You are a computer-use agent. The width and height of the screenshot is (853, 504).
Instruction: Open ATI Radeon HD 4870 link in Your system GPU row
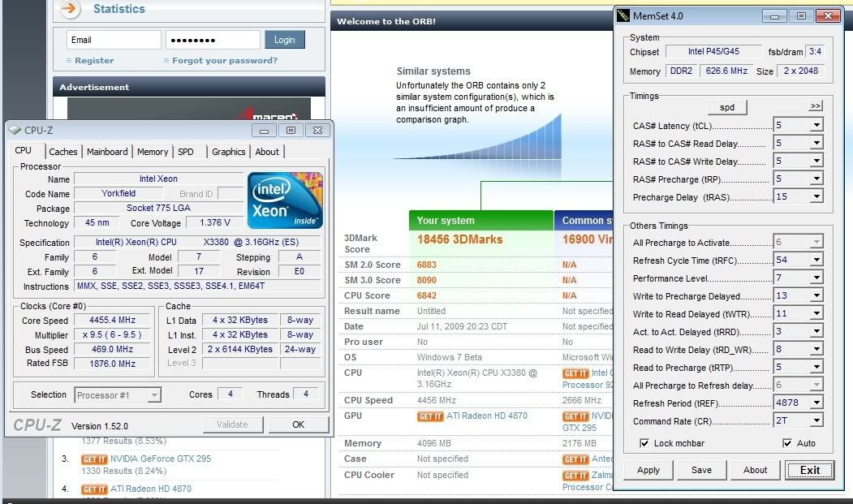pyautogui.click(x=487, y=416)
